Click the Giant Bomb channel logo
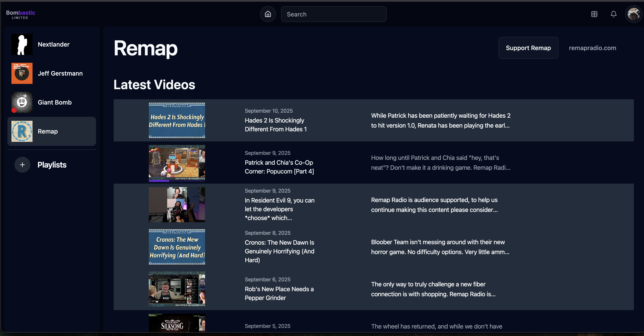Viewport: 644px width, 336px height. (x=22, y=102)
